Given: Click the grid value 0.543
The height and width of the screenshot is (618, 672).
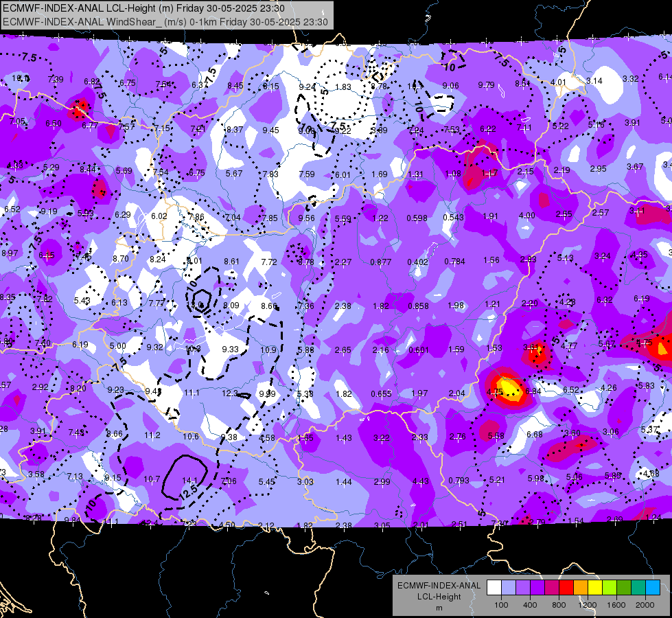Looking at the screenshot, I should coord(454,218).
